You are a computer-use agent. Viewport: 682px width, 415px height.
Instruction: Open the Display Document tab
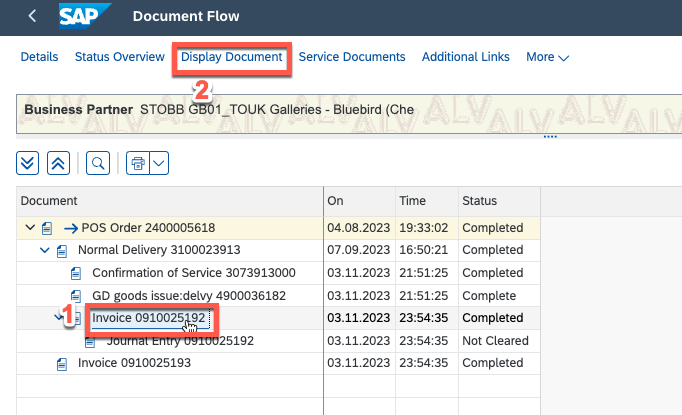click(231, 57)
